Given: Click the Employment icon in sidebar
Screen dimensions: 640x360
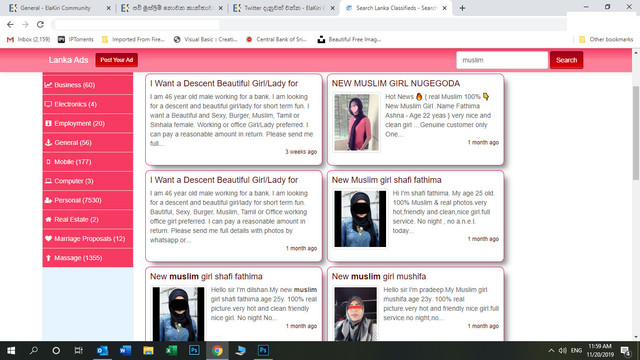Looking at the screenshot, I should (48, 123).
